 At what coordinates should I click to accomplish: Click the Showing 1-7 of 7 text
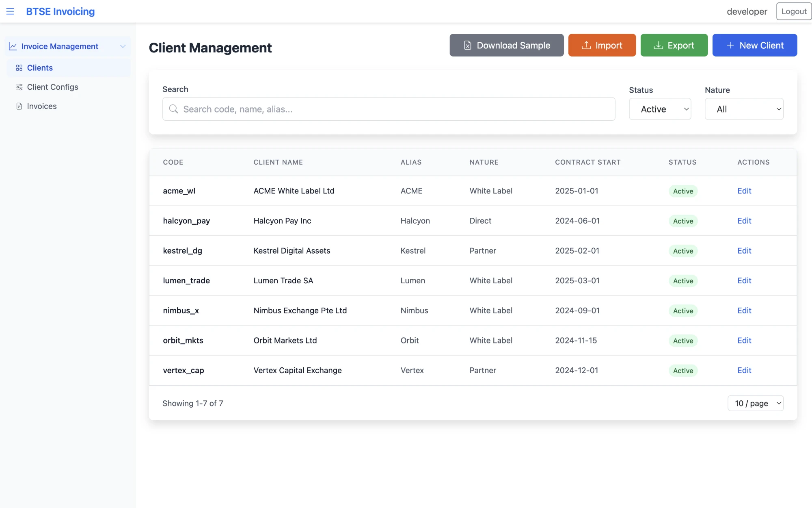tap(192, 403)
